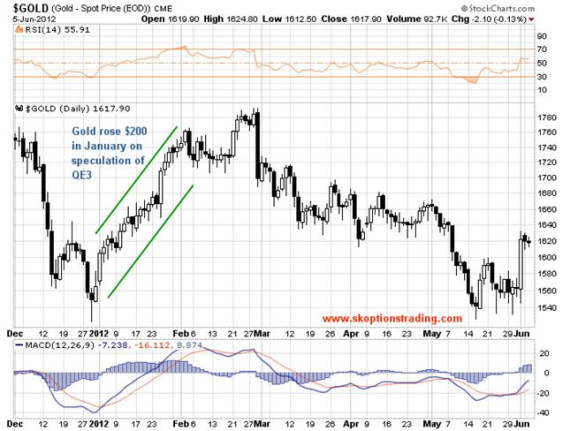Click the RSI 30 oversold level label
This screenshot has height=431, width=570.
click(542, 77)
